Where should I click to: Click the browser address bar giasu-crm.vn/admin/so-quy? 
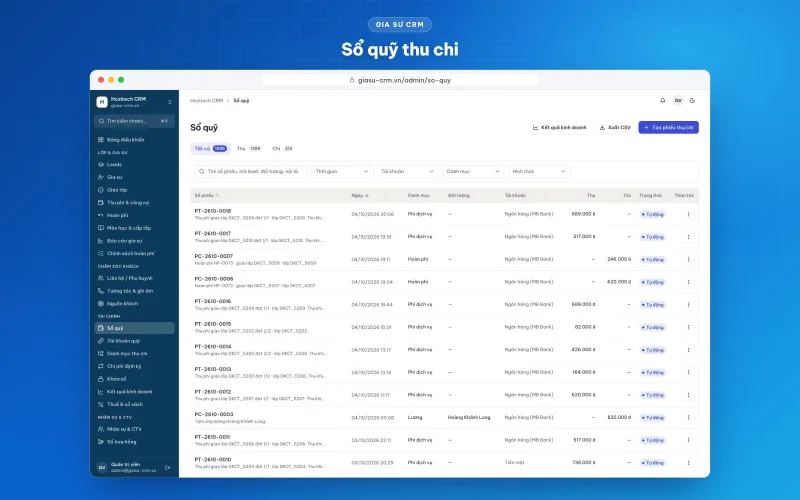[400, 80]
